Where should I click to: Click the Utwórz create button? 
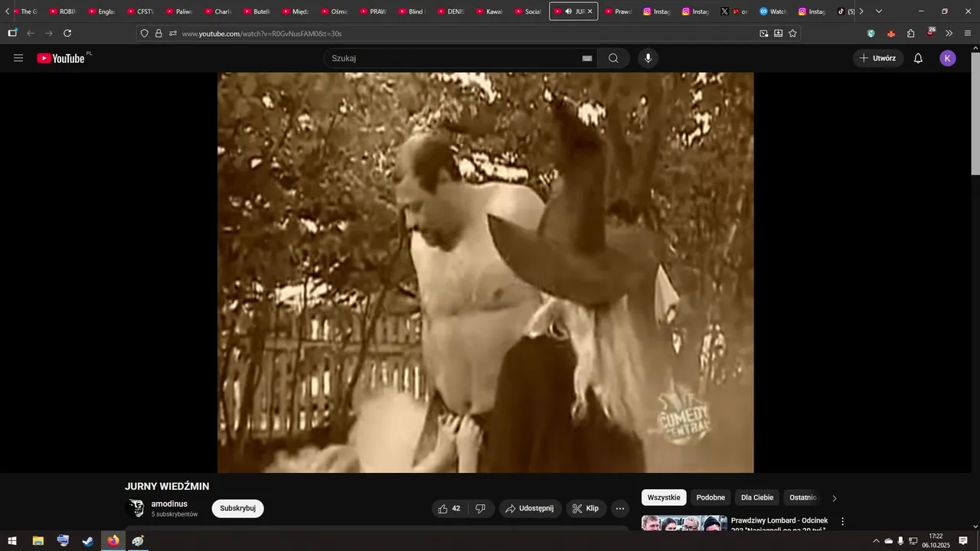(877, 58)
